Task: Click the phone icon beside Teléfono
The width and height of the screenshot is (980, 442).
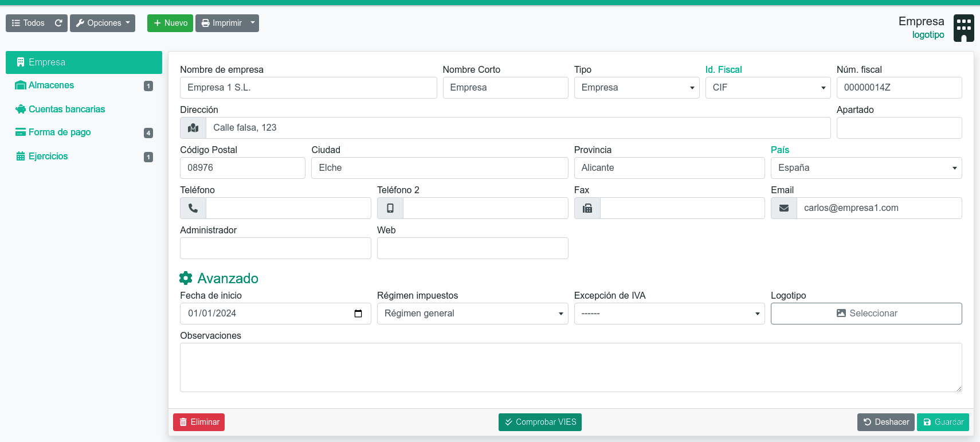Action: 193,208
